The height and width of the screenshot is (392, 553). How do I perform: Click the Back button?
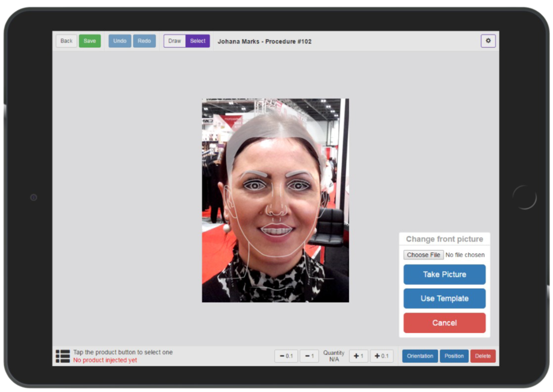[66, 41]
